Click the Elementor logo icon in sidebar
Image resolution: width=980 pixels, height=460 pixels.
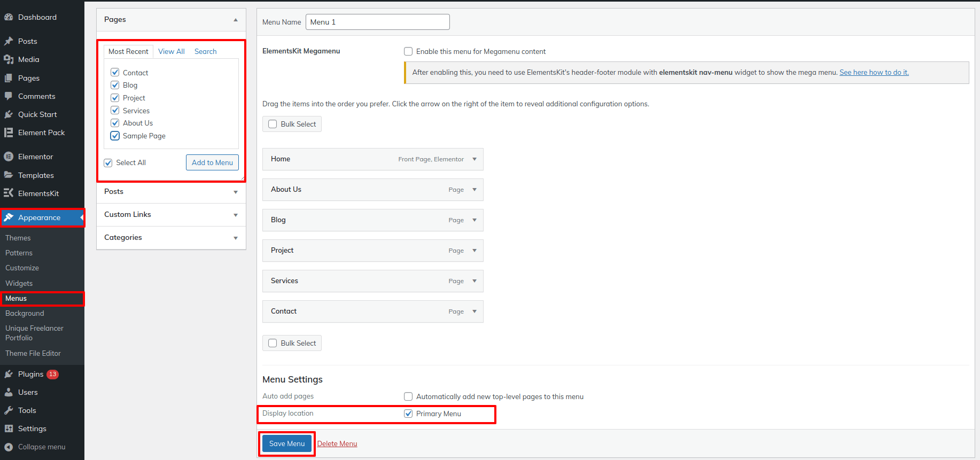9,157
